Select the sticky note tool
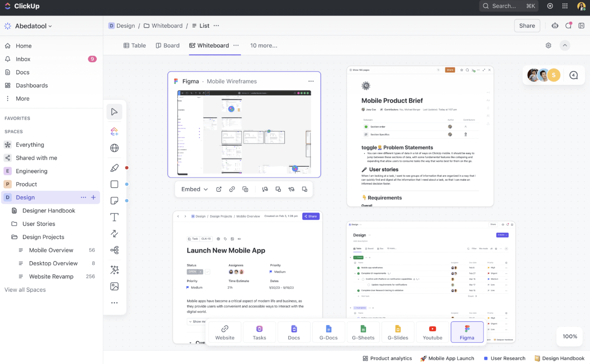Viewport: 590px width, 364px height. (114, 201)
